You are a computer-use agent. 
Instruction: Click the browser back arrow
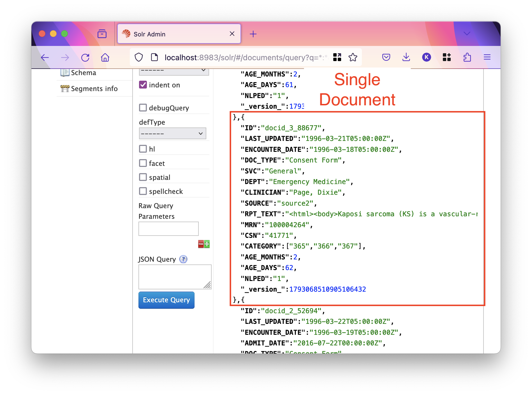pyautogui.click(x=45, y=58)
